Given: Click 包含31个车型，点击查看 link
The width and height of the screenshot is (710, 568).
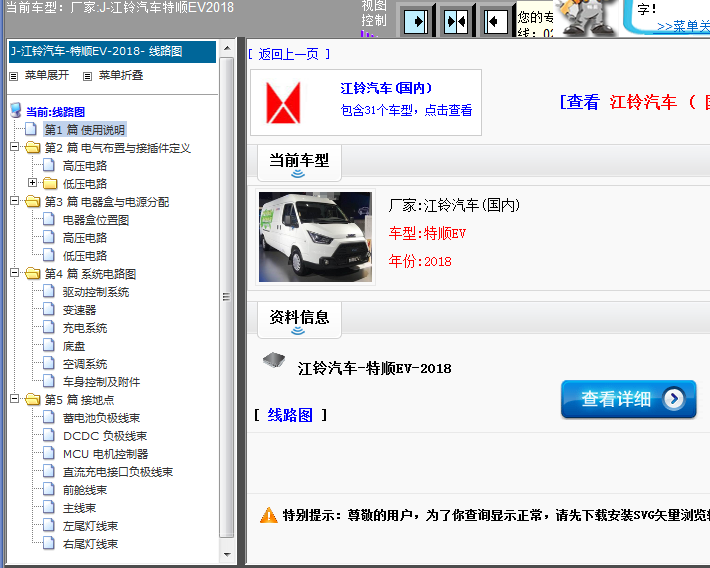Looking at the screenshot, I should point(406,110).
